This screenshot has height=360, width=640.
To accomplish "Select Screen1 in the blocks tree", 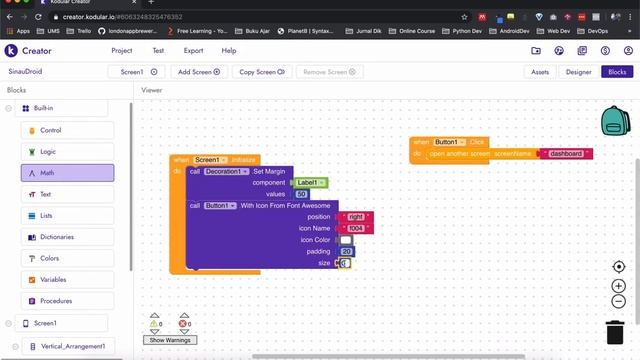I will [x=62, y=323].
